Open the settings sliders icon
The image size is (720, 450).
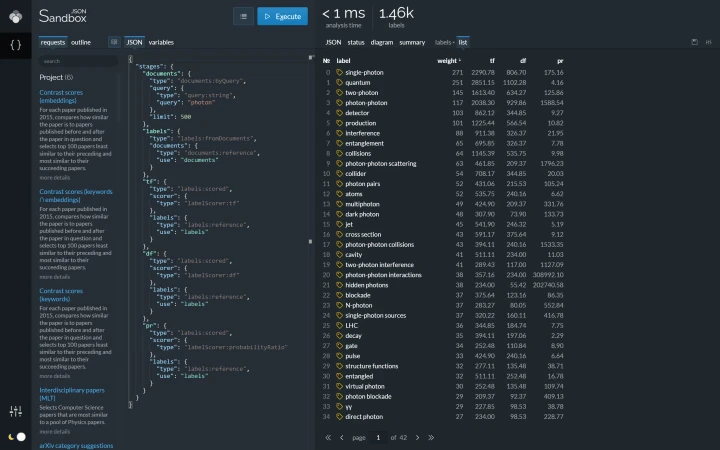16,411
